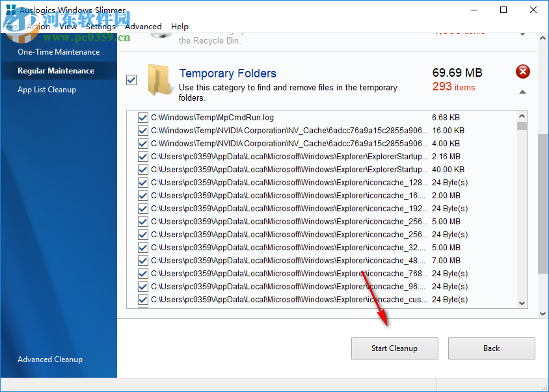Open Advanced Cleanup in the sidebar
The height and width of the screenshot is (392, 549).
point(50,359)
